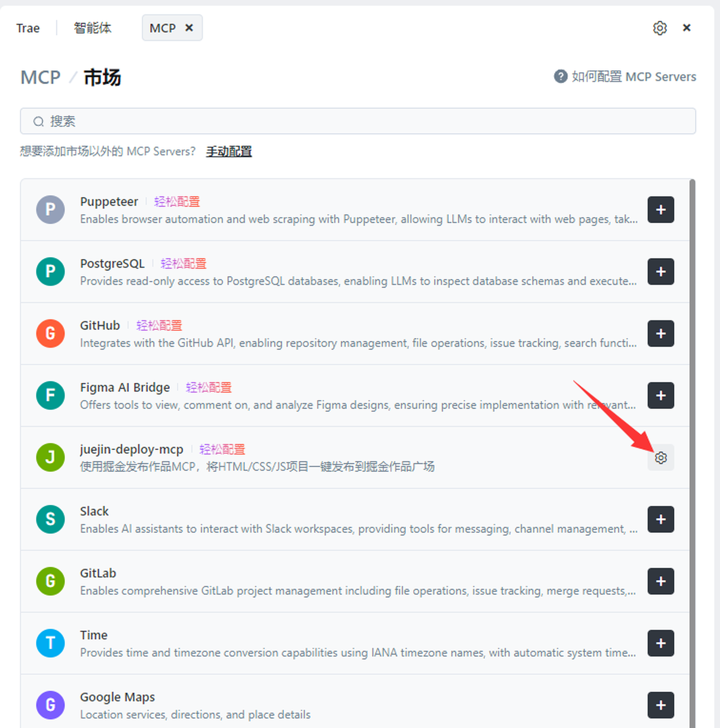Viewport: 720px width, 728px height.
Task: Select the PostgreSQL server name
Action: [x=112, y=263]
